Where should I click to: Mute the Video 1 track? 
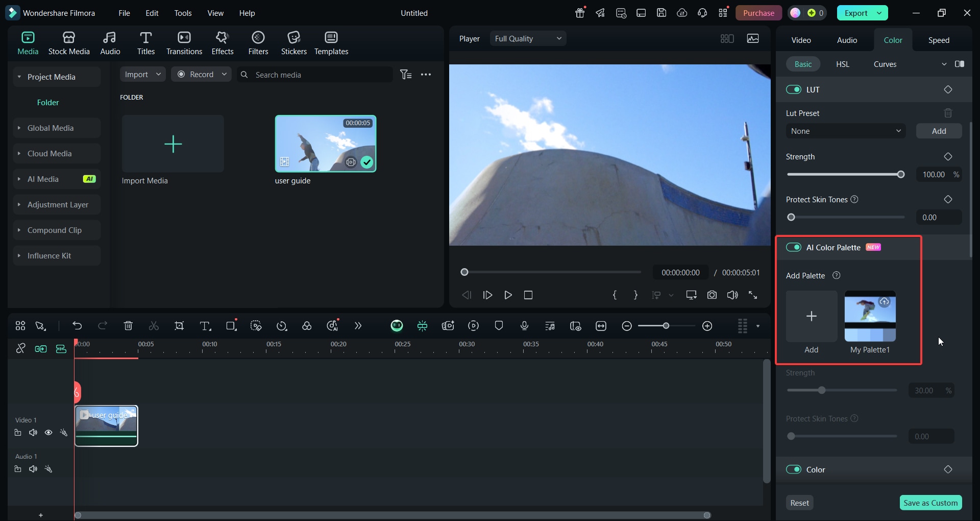[33, 433]
